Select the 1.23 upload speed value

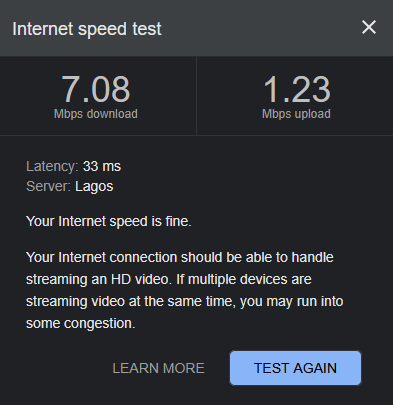coord(297,89)
